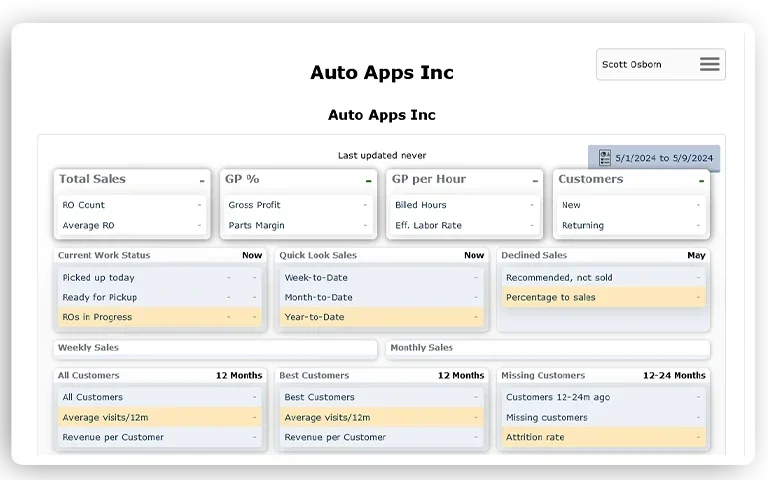This screenshot has height=480, width=768.
Task: Click the New customers row
Action: (631, 205)
